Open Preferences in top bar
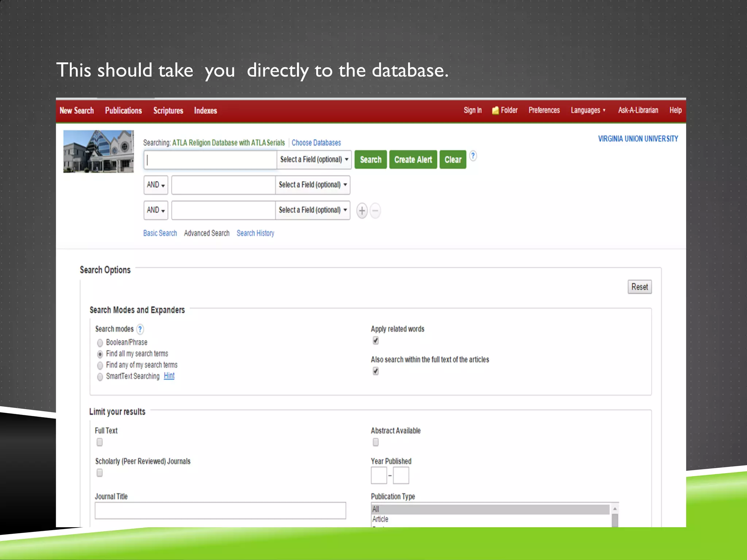747x560 pixels. pyautogui.click(x=544, y=110)
